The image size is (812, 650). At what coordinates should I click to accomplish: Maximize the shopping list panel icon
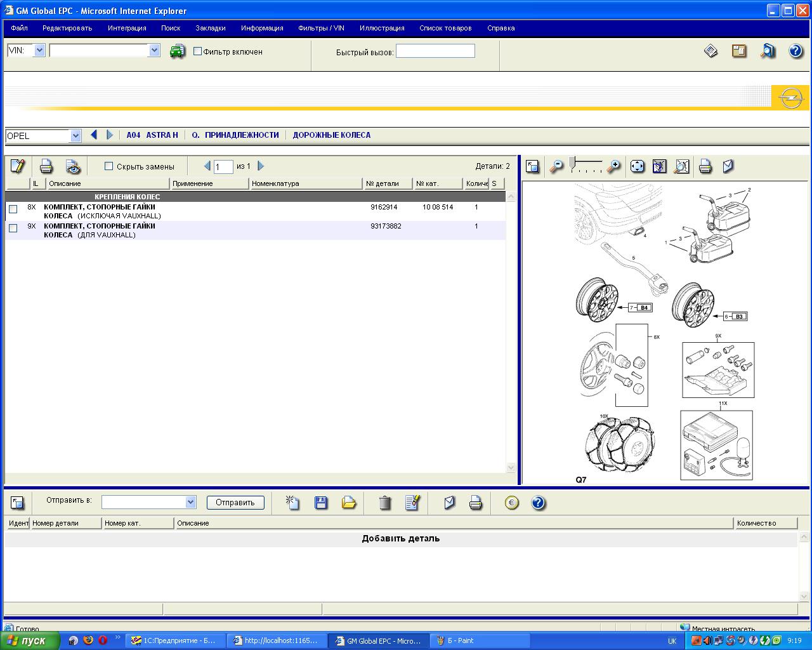click(x=17, y=503)
